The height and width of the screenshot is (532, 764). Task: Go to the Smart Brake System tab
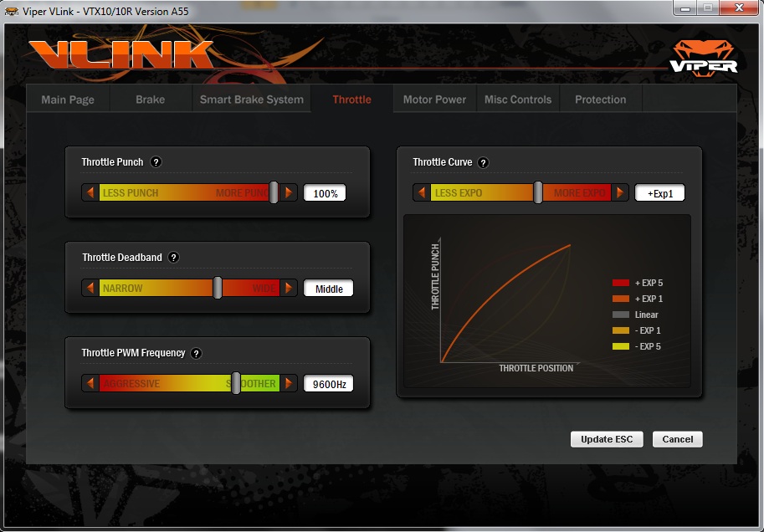click(251, 100)
